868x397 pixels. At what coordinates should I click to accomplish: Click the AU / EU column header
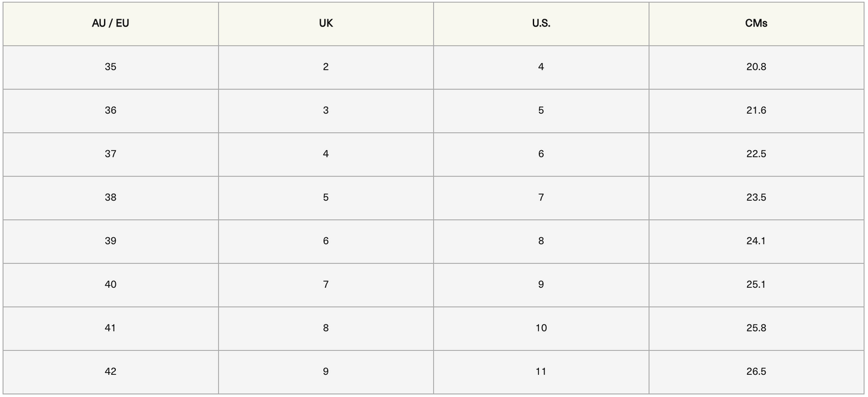[x=111, y=24]
